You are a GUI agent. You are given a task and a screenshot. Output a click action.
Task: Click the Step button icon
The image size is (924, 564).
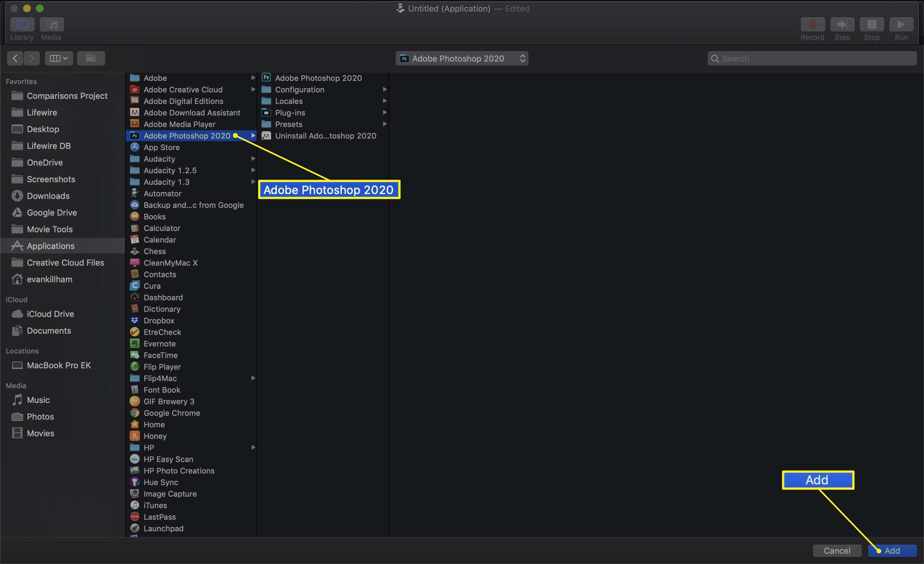point(842,24)
